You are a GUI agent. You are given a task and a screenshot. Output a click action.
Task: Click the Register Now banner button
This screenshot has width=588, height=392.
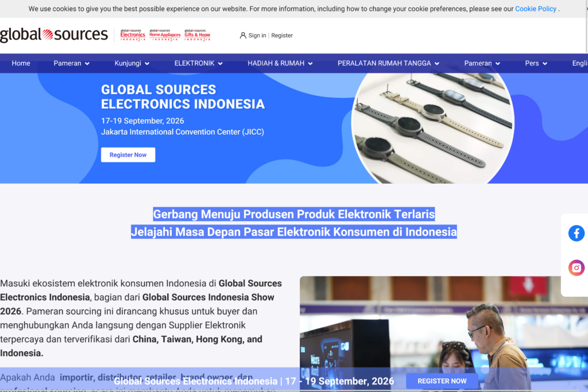[128, 155]
